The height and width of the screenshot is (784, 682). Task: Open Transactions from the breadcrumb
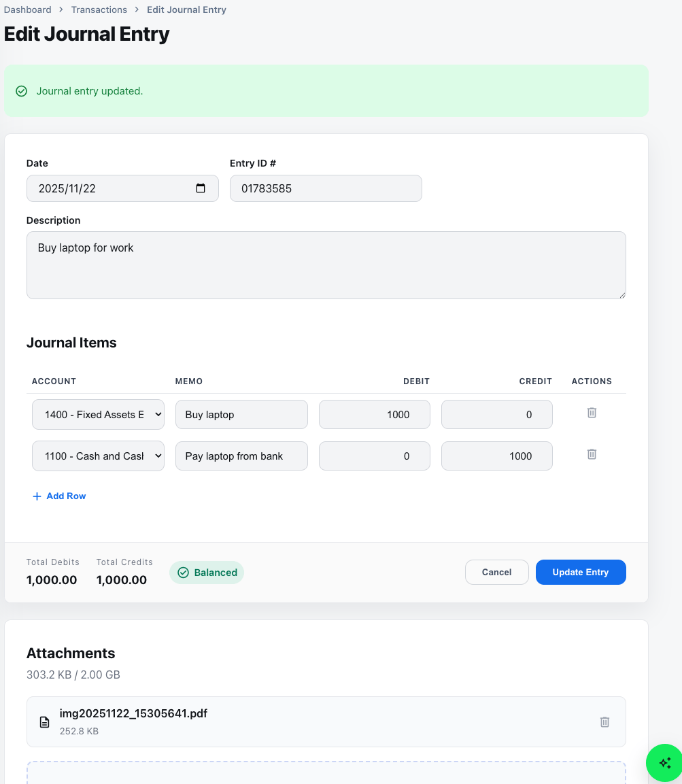99,10
